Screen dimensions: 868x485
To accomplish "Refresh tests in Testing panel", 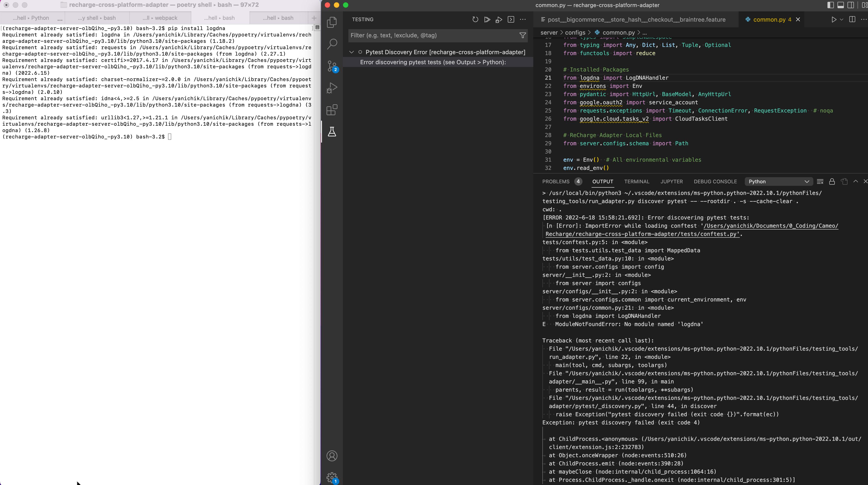I will click(475, 20).
